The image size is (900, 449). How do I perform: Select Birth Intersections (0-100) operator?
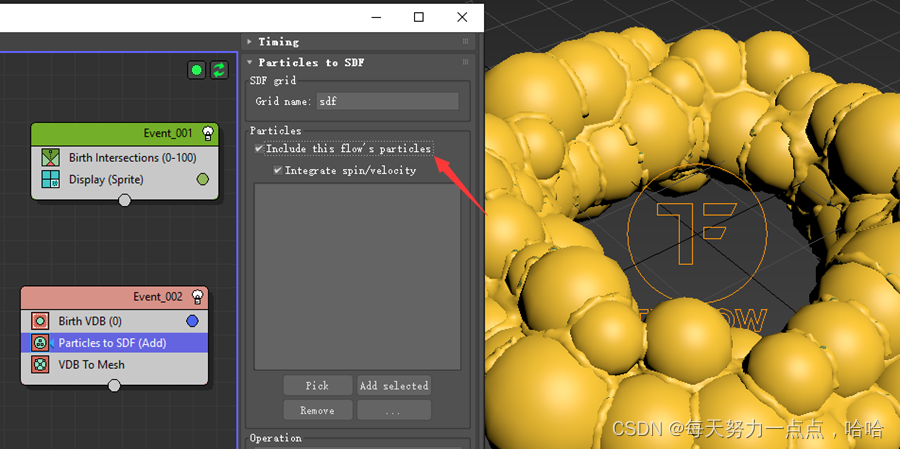(125, 157)
